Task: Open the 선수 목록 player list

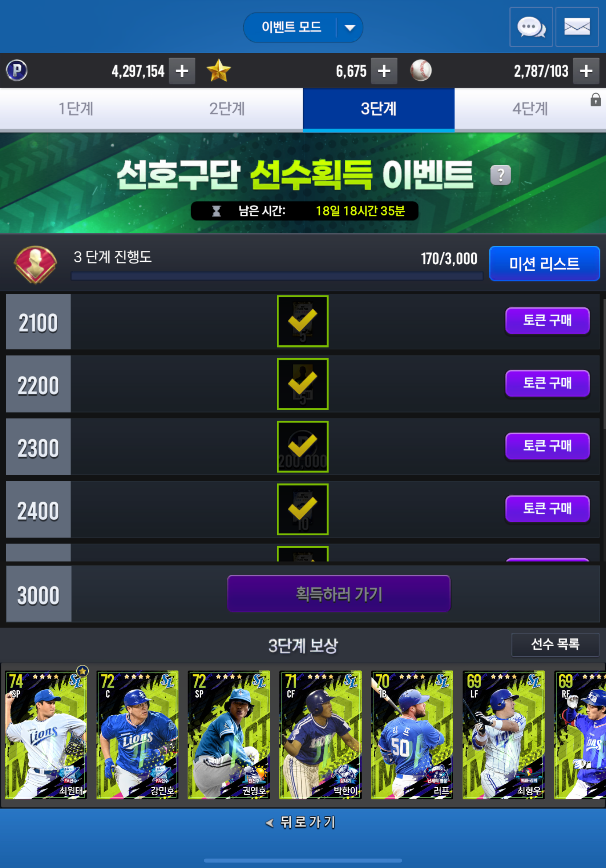Action: tap(555, 644)
